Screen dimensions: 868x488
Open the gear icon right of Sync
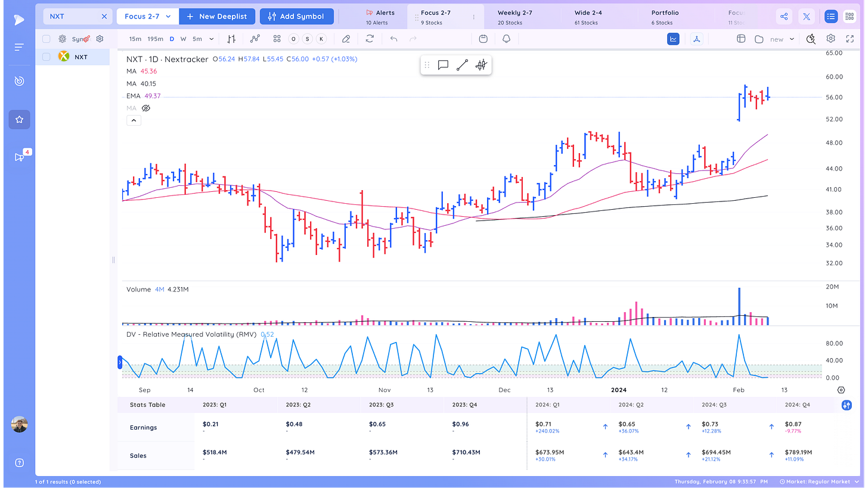[x=100, y=39]
